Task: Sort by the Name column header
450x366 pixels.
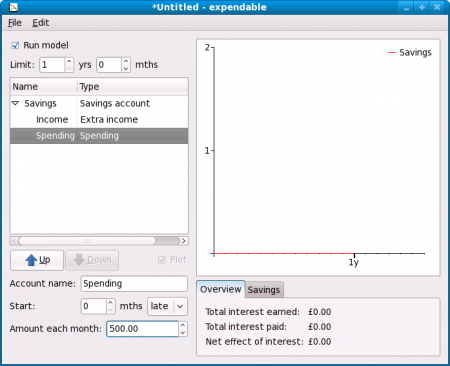Action: (x=44, y=87)
